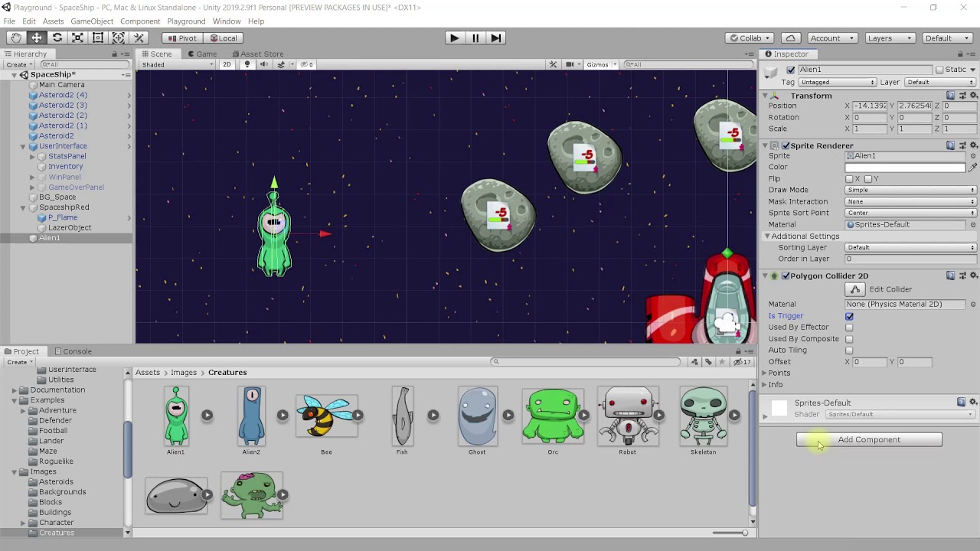Click the Play button to start the game

tap(454, 37)
